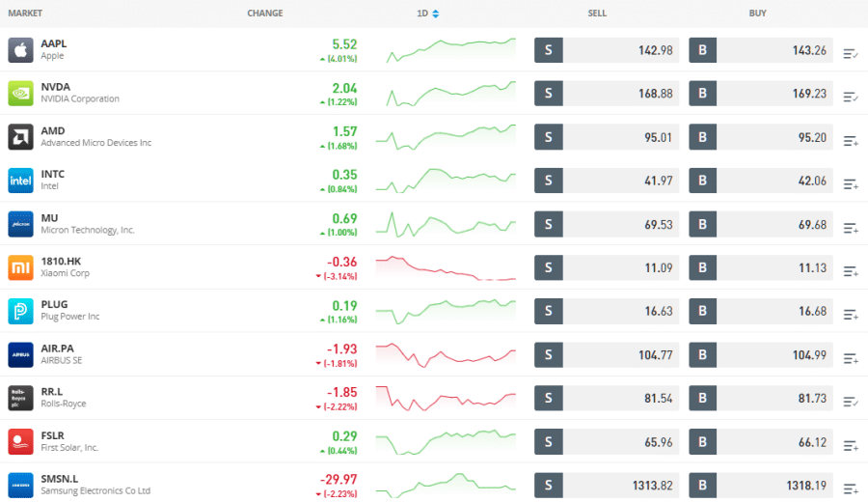Add PLUG to watchlist via list icon
The width and height of the screenshot is (868, 502).
point(851,315)
